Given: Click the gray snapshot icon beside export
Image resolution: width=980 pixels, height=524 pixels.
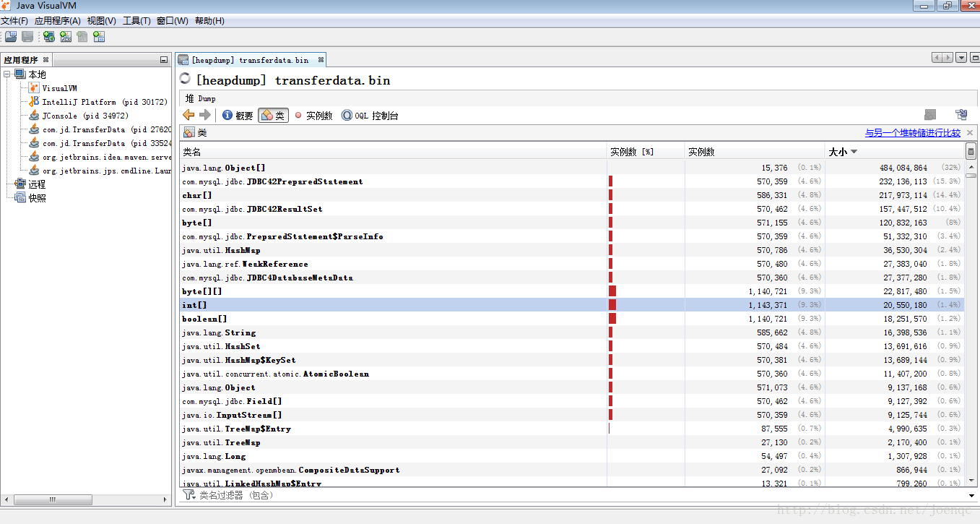Looking at the screenshot, I should tap(931, 115).
